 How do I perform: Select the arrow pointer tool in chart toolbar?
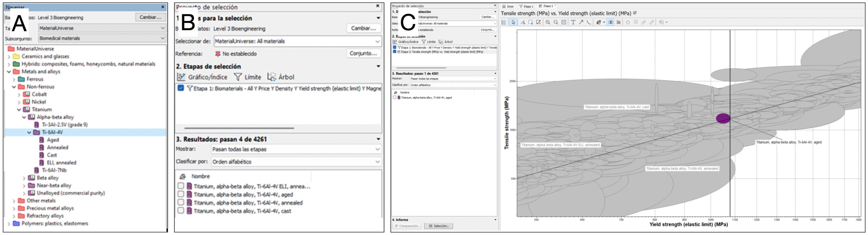tap(513, 22)
